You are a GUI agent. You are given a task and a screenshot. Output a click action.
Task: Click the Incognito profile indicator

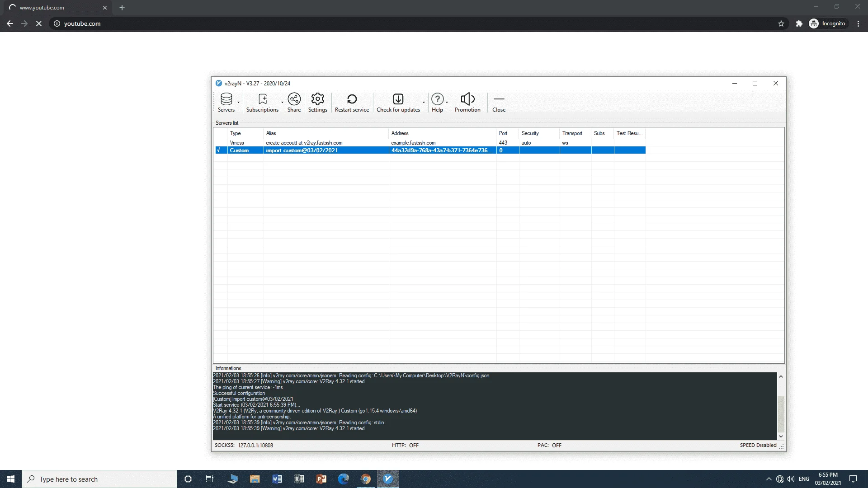pos(828,23)
